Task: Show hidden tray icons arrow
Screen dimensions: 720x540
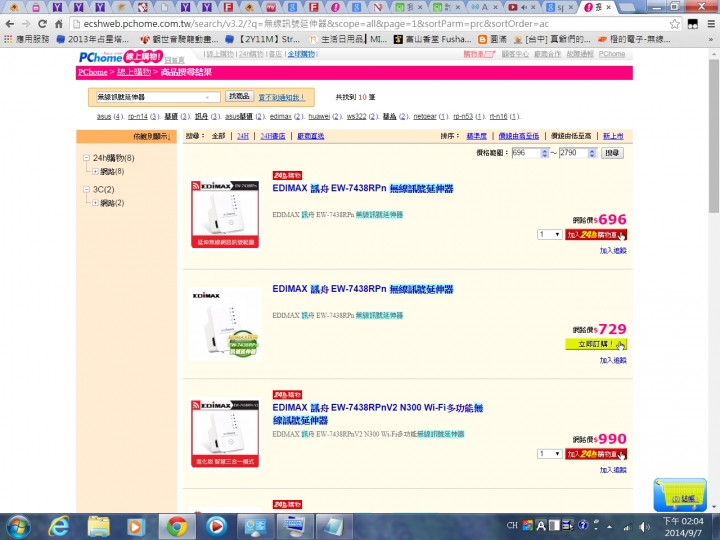Action: [609, 527]
